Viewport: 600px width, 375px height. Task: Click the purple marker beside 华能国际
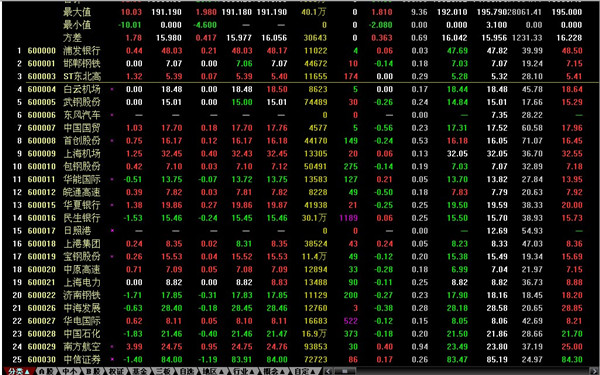tap(112, 179)
